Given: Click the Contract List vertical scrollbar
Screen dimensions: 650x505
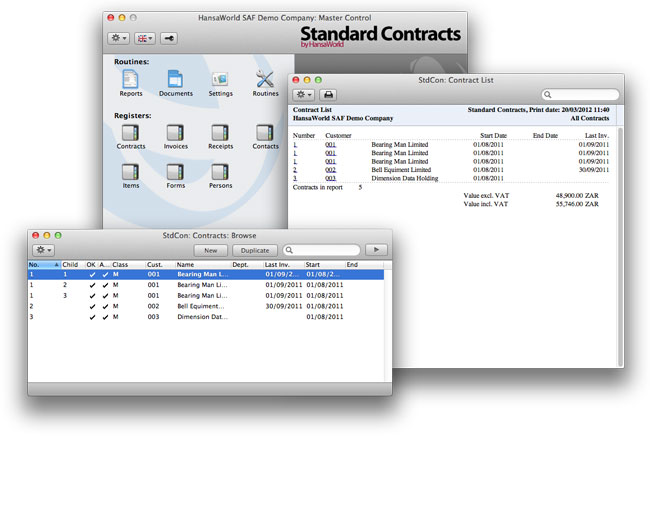Looking at the screenshot, I should [x=621, y=247].
